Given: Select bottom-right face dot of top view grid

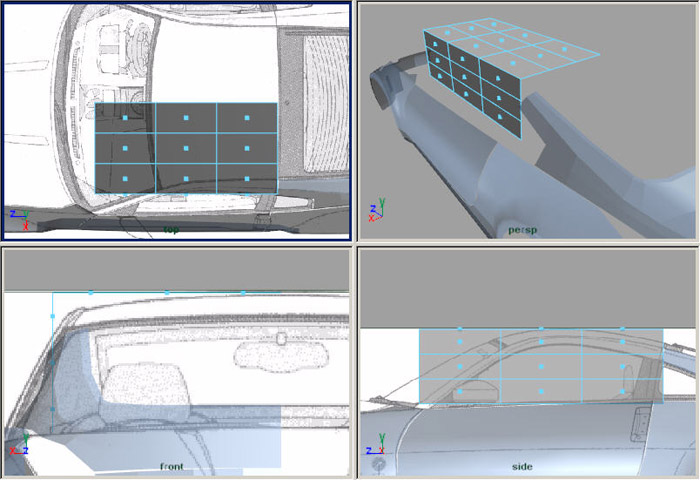Looking at the screenshot, I should click(247, 178).
